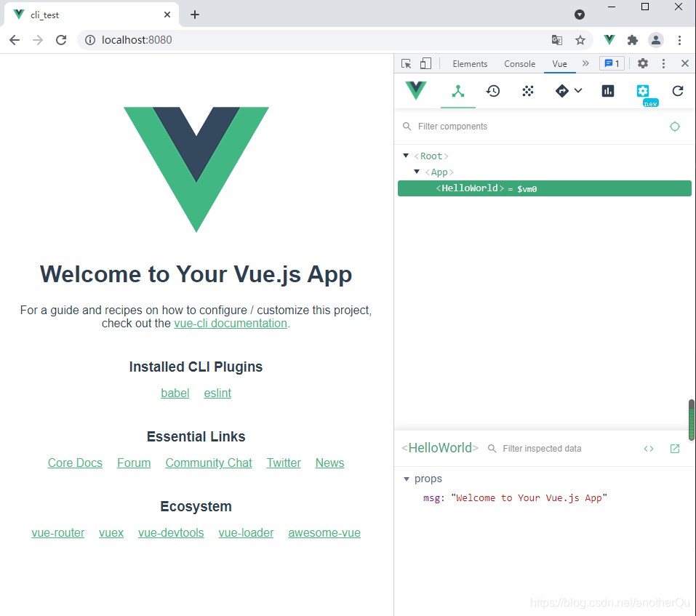Open the issues counter badge
The width and height of the screenshot is (696, 616).
point(612,63)
